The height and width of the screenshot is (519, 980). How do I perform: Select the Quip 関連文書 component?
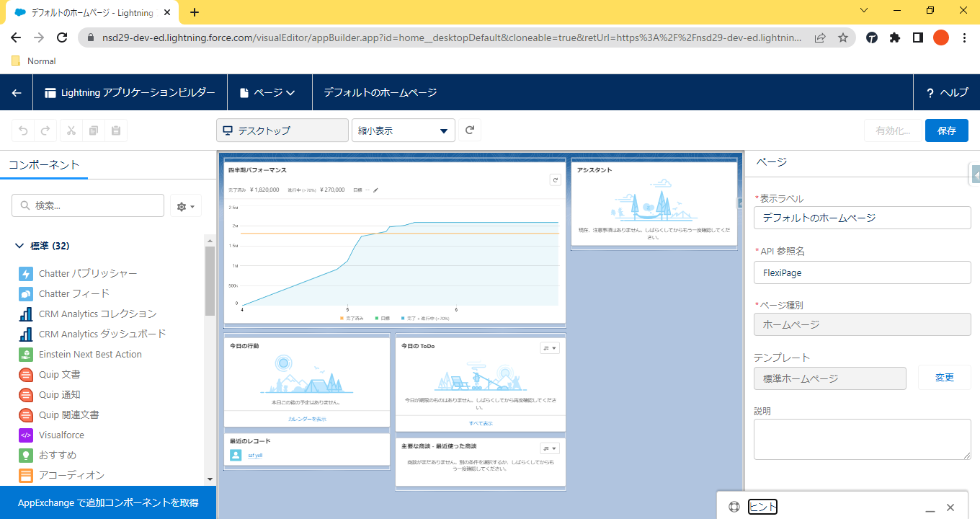click(59, 415)
